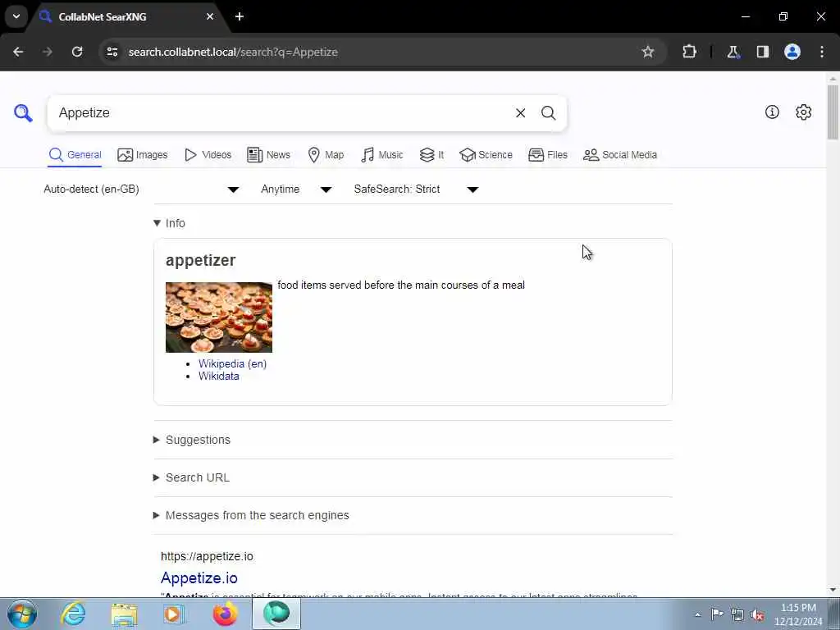Click the taskbar clock 1:15 PM
The height and width of the screenshot is (630, 840).
[x=798, y=614]
